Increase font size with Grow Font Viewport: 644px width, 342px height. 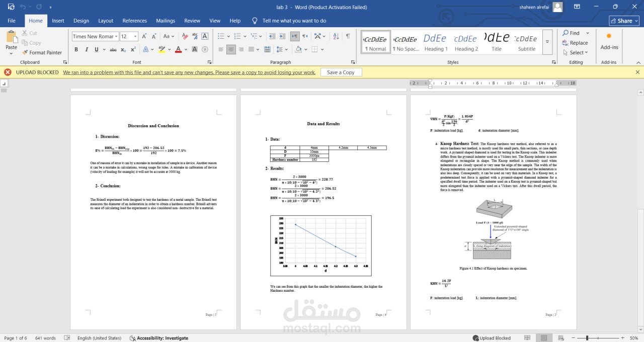pyautogui.click(x=144, y=36)
